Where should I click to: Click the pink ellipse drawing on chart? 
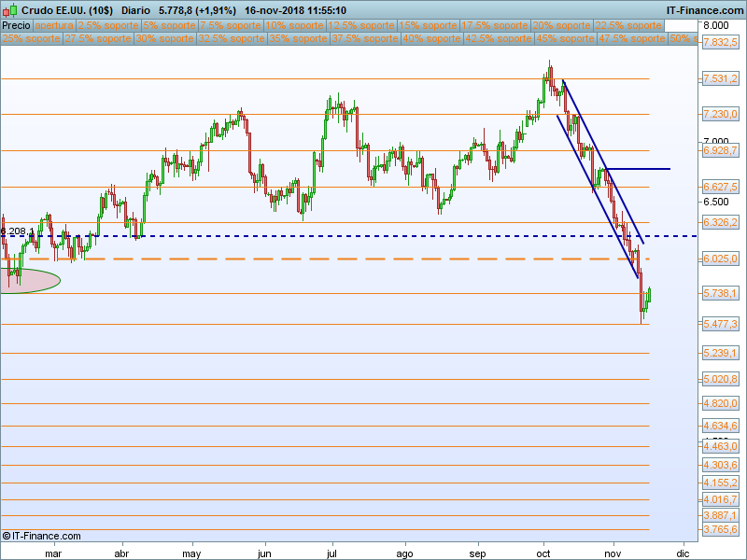pyautogui.click(x=28, y=280)
